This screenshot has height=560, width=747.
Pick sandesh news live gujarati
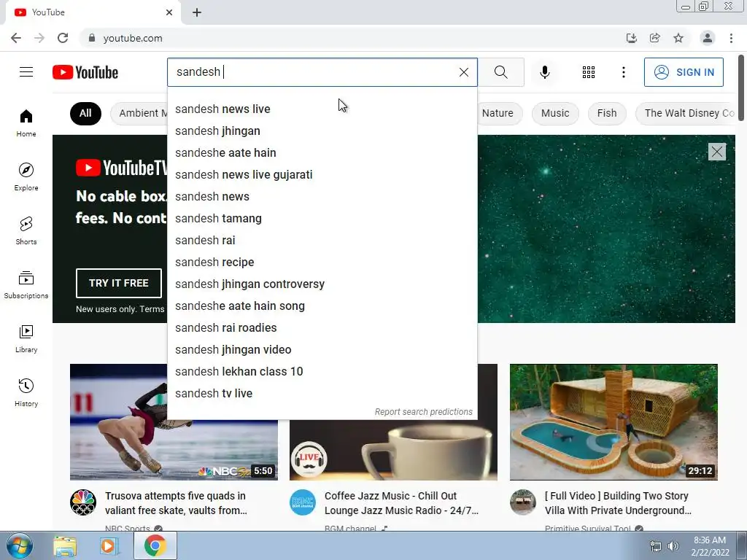[322, 175]
